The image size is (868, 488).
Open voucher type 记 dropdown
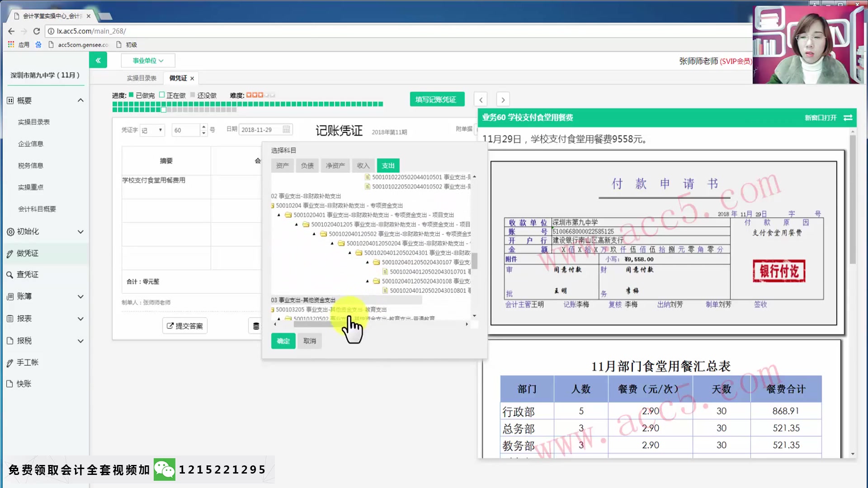click(x=152, y=130)
